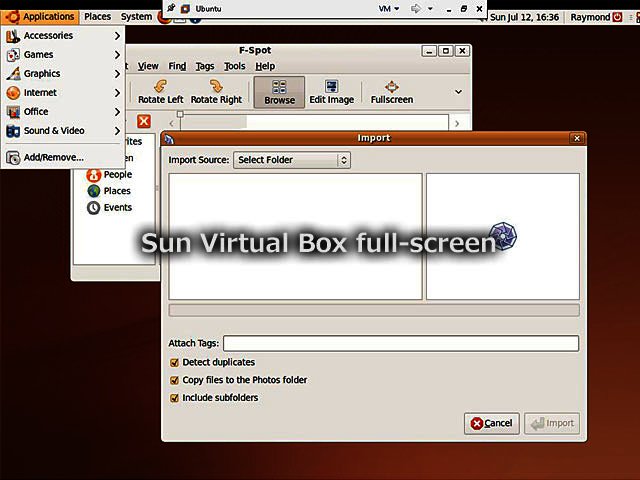Open the Tags menu in F-Spot
This screenshot has height=480, width=640.
[205, 66]
